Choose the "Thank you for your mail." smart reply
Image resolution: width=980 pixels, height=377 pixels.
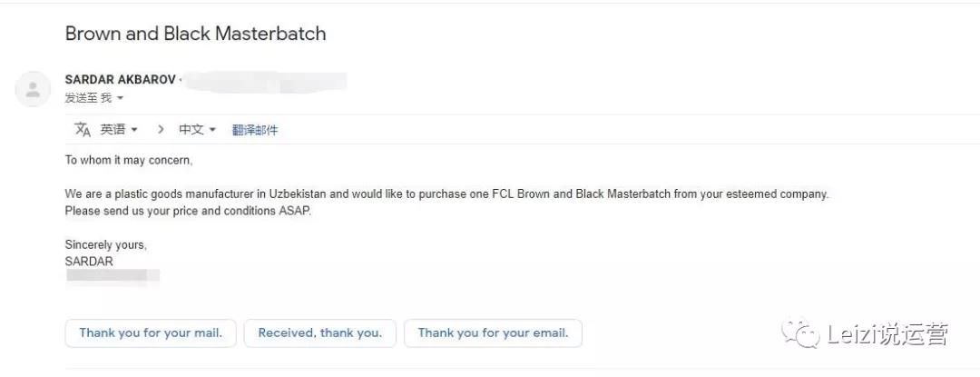click(x=151, y=333)
